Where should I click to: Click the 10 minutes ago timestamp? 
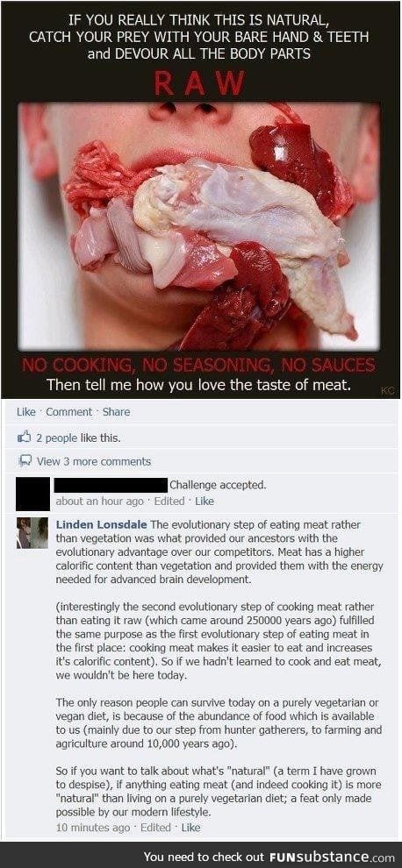point(93,828)
